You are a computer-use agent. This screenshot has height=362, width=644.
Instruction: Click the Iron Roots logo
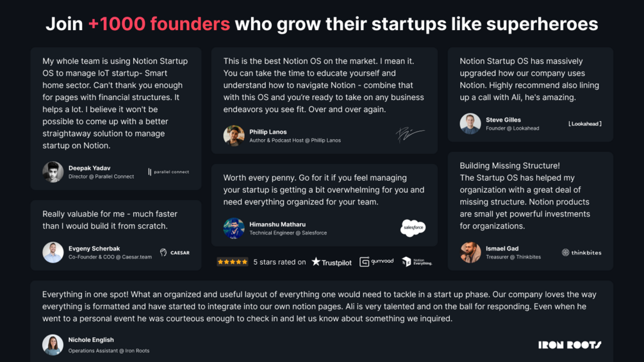tap(570, 345)
